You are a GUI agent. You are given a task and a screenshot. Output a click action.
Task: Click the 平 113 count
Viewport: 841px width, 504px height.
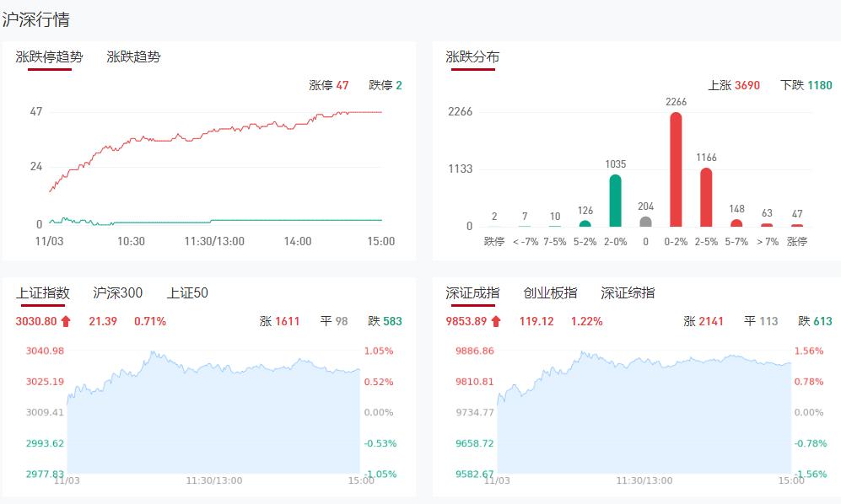[x=761, y=321]
